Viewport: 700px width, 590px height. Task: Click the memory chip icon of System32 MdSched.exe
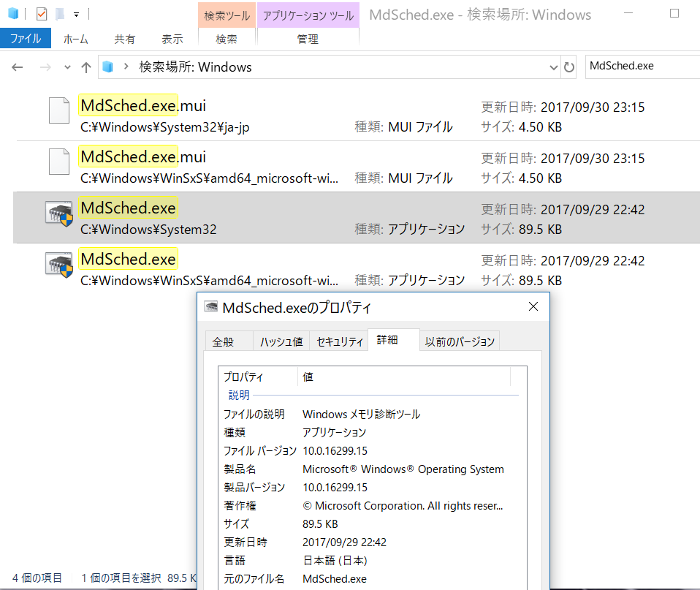(x=59, y=213)
